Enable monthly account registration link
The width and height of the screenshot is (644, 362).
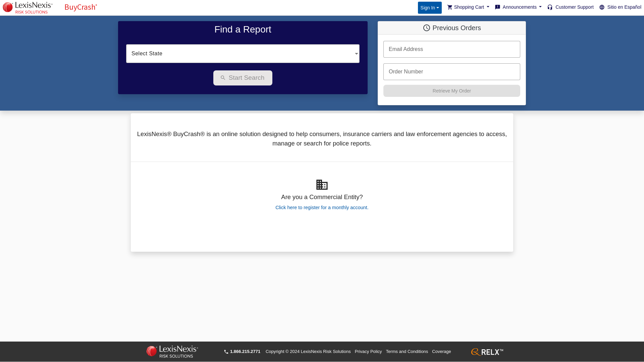(x=322, y=207)
